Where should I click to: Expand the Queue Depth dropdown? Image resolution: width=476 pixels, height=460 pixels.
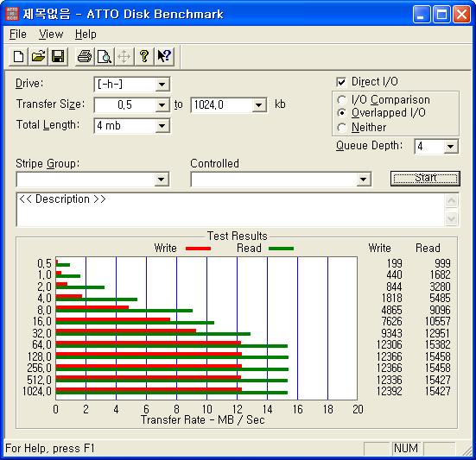pyautogui.click(x=450, y=147)
